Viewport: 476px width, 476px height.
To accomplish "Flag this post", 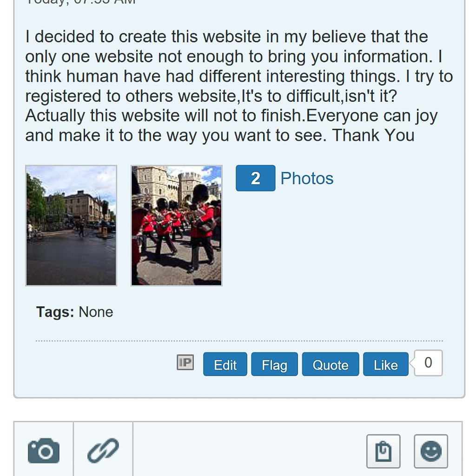I will (274, 365).
